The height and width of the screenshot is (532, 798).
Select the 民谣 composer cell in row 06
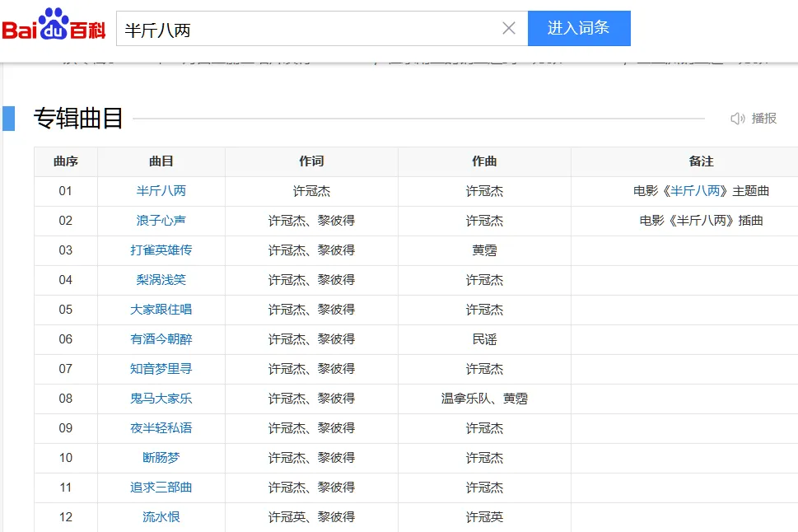(x=484, y=339)
